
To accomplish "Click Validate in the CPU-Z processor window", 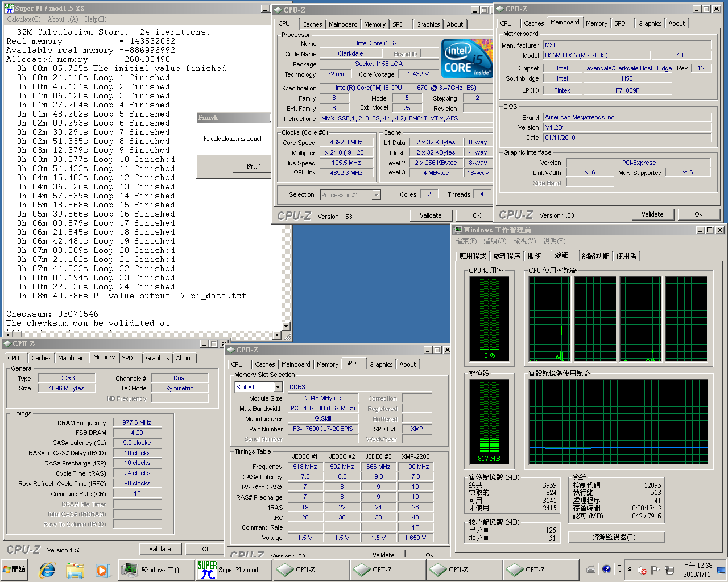I will [x=431, y=215].
